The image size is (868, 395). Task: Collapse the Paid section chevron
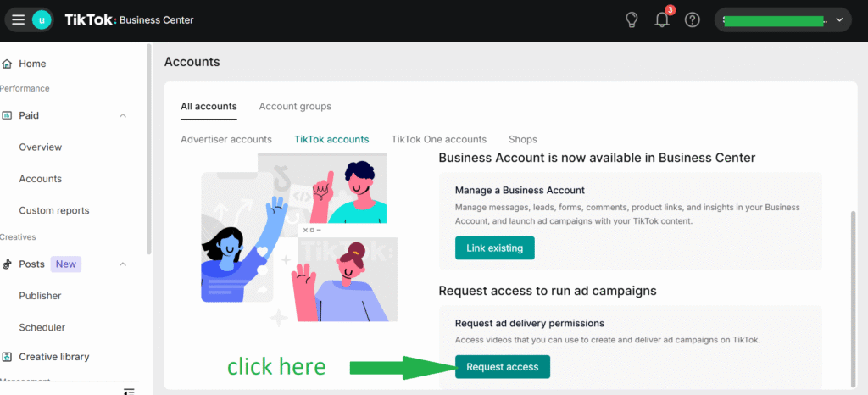coord(123,115)
